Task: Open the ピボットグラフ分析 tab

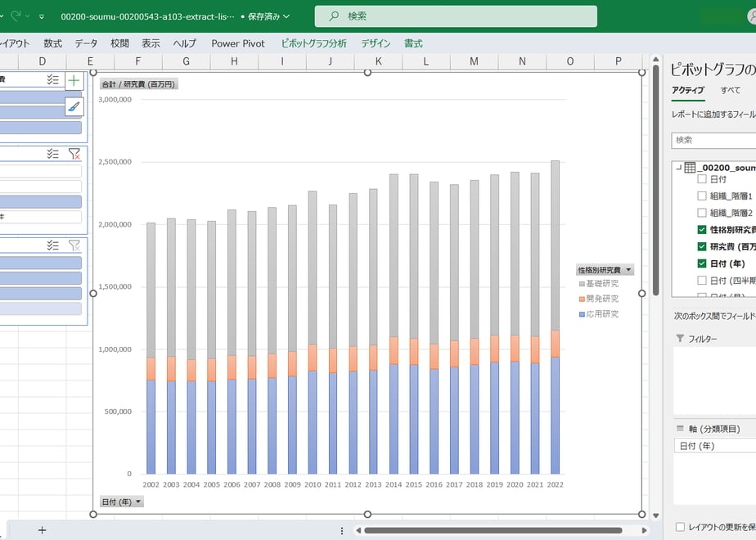Action: (x=314, y=43)
